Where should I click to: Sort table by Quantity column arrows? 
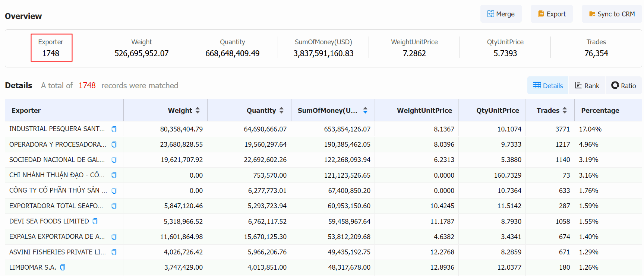point(281,110)
